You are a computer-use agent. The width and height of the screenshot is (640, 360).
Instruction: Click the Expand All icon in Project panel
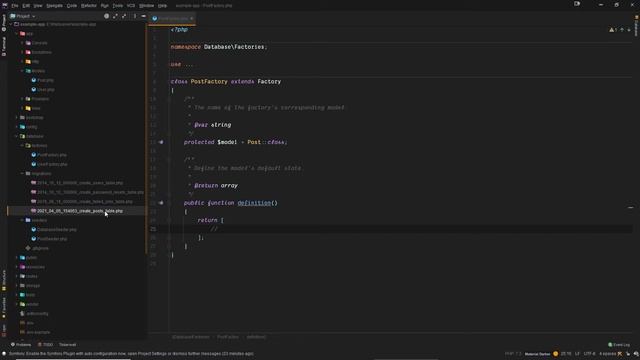coord(115,16)
